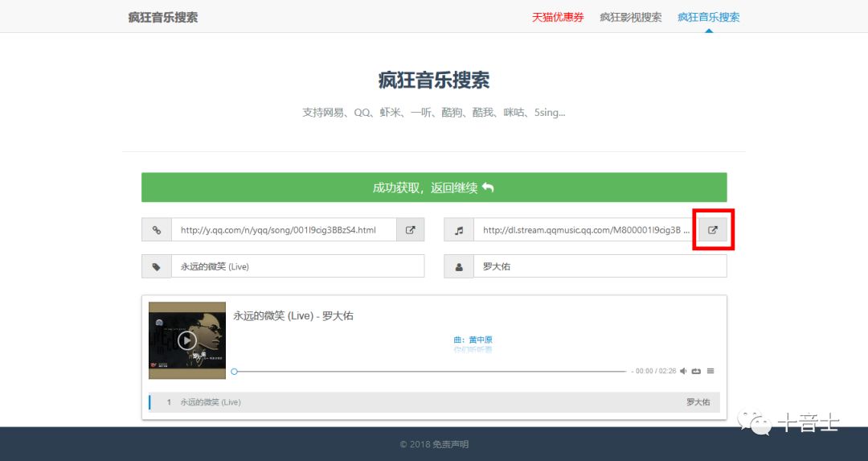
Task: Open the QQ song page link icon
Action: (x=410, y=230)
